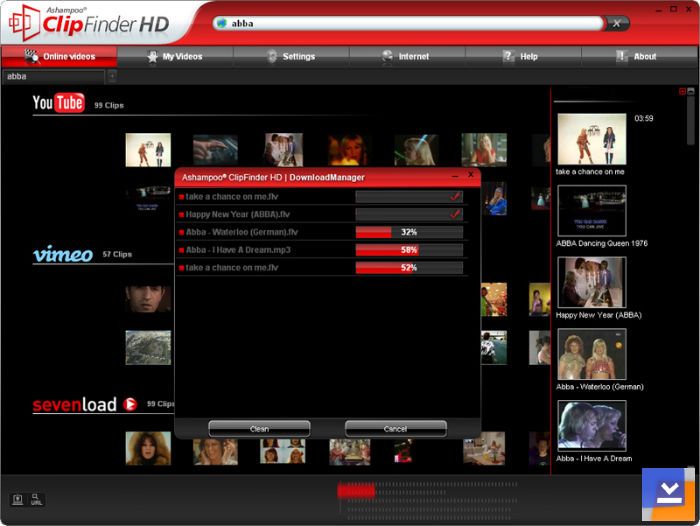Click the sevenload play logo icon
Viewport: 700px width, 526px height.
pyautogui.click(x=130, y=404)
